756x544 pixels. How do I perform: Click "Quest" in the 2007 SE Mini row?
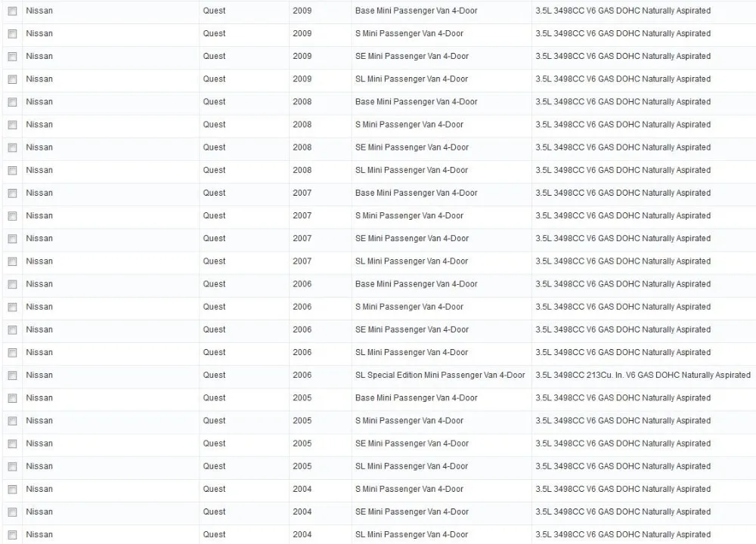click(x=214, y=239)
